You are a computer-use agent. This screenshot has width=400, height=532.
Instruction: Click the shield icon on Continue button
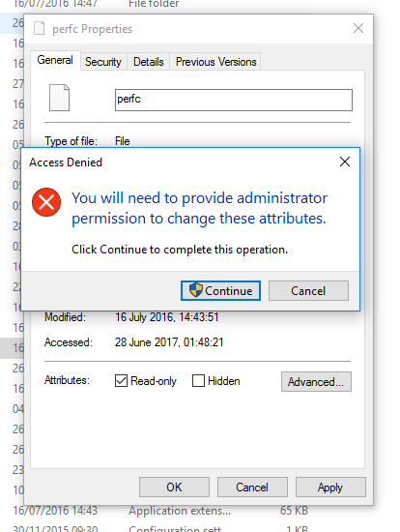pos(195,290)
